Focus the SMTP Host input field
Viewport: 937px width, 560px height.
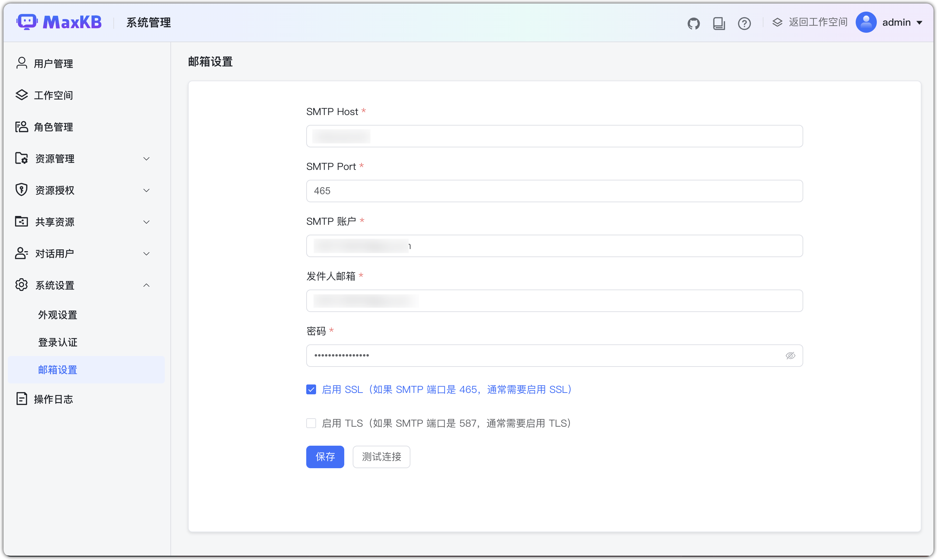554,136
